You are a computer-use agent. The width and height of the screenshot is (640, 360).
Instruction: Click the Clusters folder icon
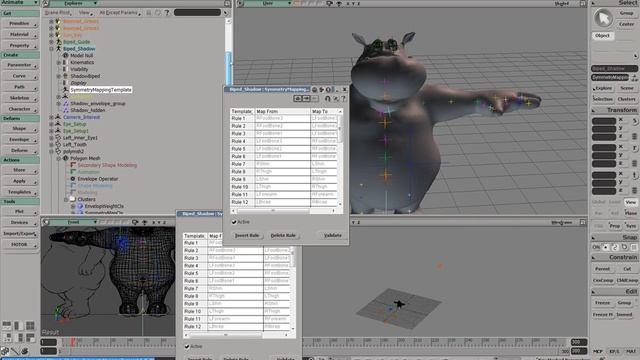point(73,200)
